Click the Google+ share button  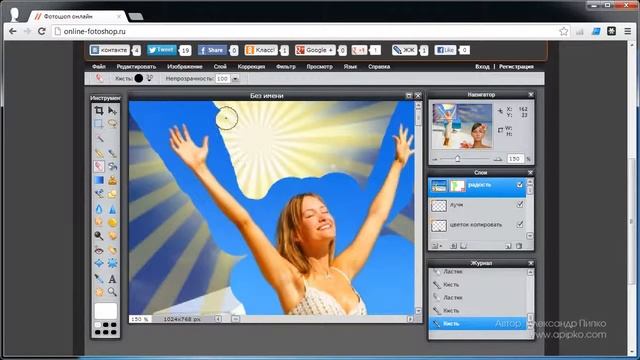pyautogui.click(x=315, y=50)
